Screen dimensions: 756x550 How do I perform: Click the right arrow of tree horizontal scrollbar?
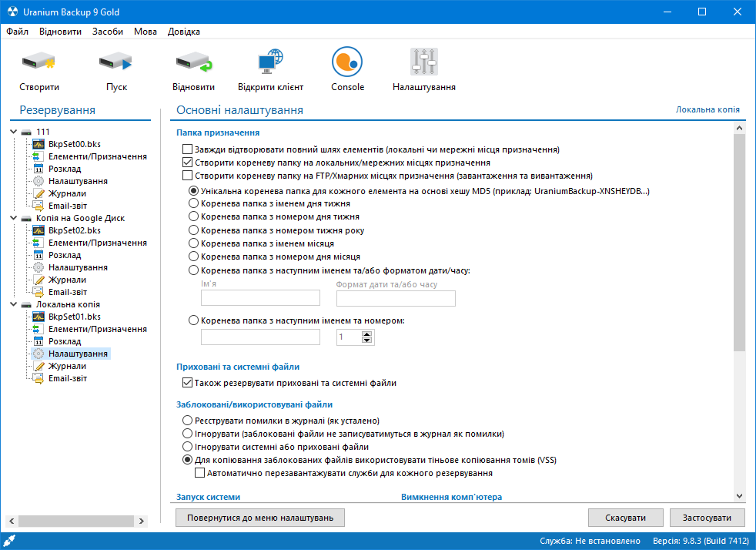point(141,521)
